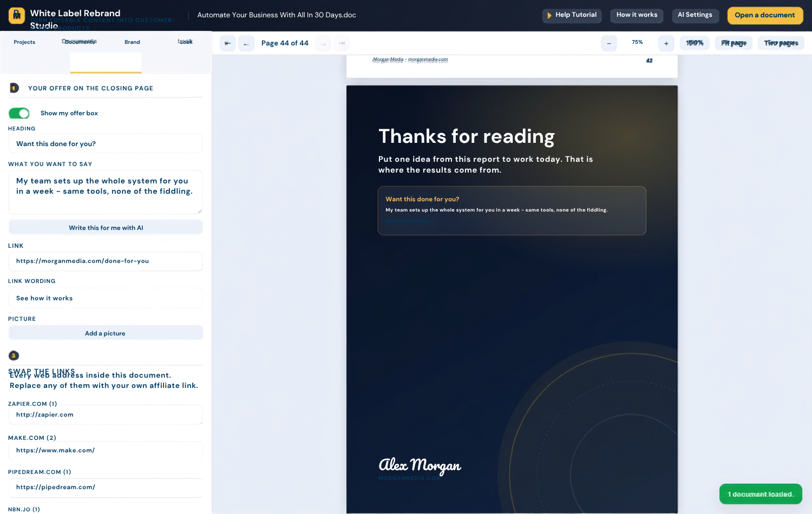This screenshot has height=514, width=812.
Task: Toggle Show my offer box switch
Action: click(x=19, y=113)
